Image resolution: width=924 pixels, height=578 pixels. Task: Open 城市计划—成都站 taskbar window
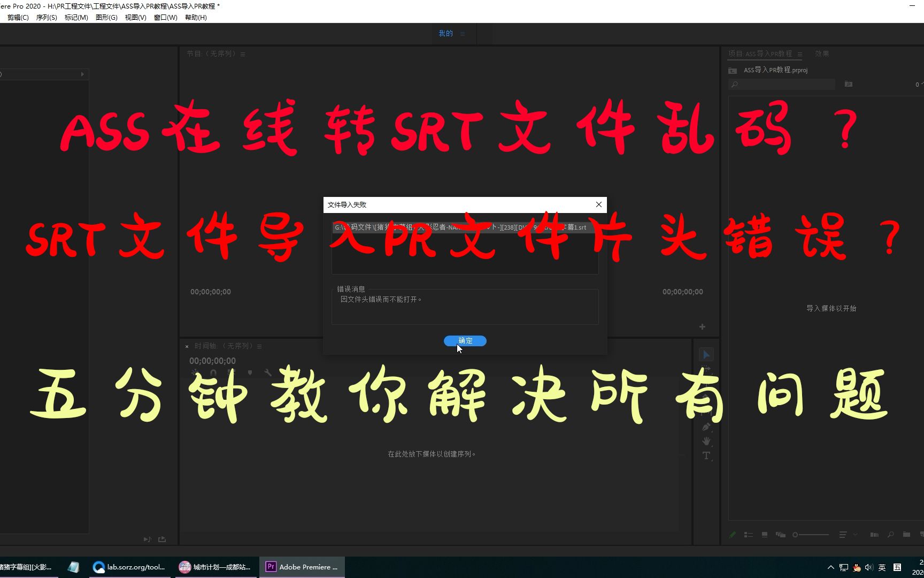215,567
